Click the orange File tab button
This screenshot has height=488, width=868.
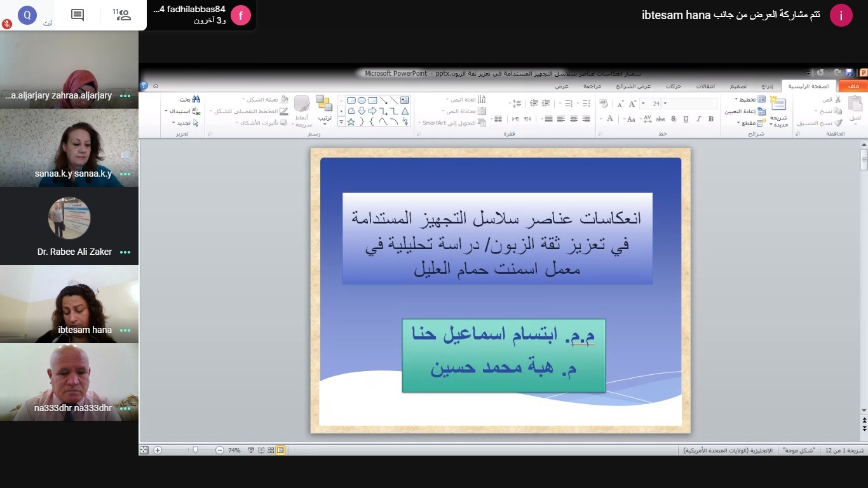pyautogui.click(x=853, y=86)
